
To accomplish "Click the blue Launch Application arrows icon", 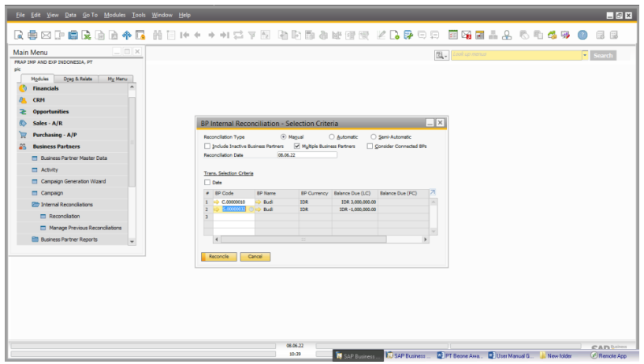I will pyautogui.click(x=127, y=35).
